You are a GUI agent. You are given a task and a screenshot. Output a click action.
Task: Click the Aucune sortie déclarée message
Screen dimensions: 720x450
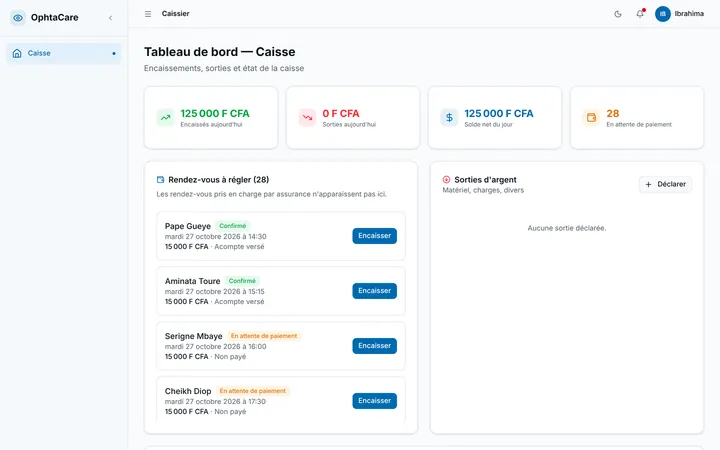(567, 228)
